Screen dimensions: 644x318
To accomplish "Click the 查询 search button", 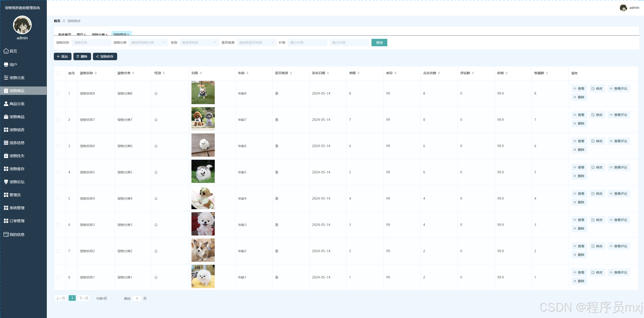I will click(x=379, y=43).
